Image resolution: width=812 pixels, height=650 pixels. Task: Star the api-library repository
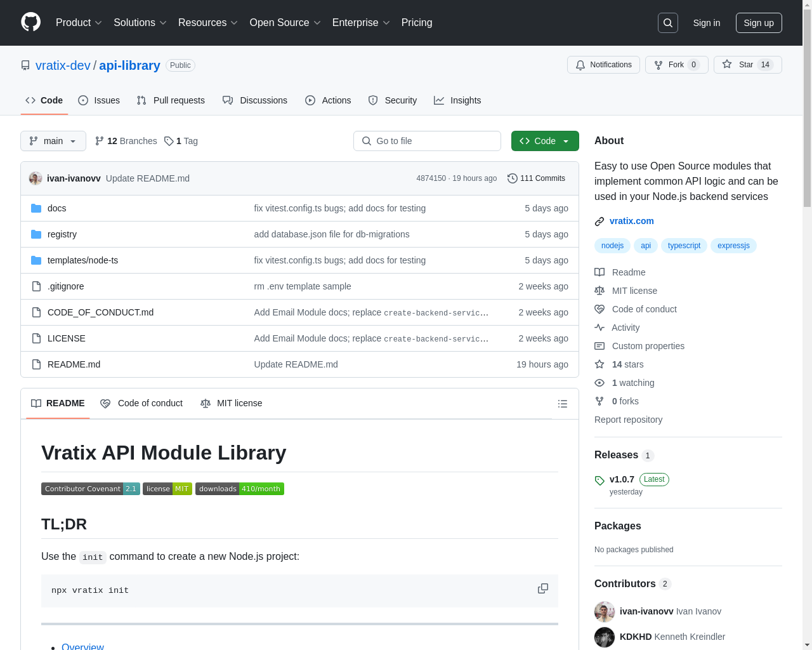pos(748,65)
